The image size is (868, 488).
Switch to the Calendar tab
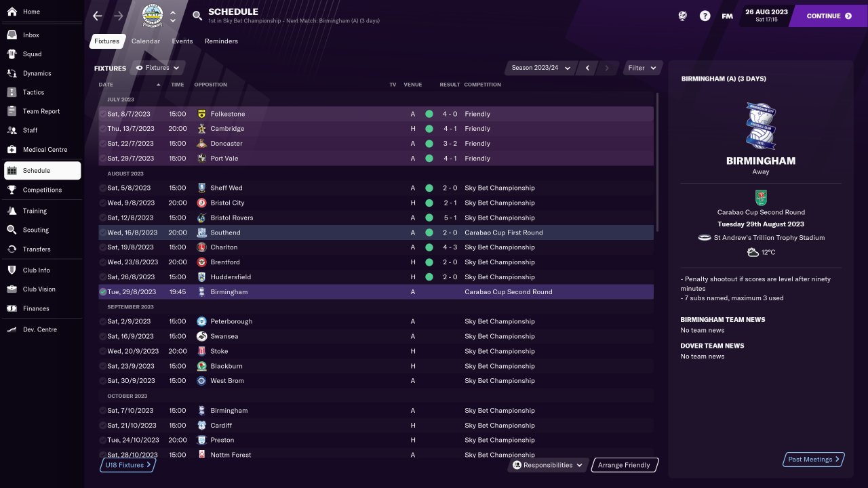(146, 41)
